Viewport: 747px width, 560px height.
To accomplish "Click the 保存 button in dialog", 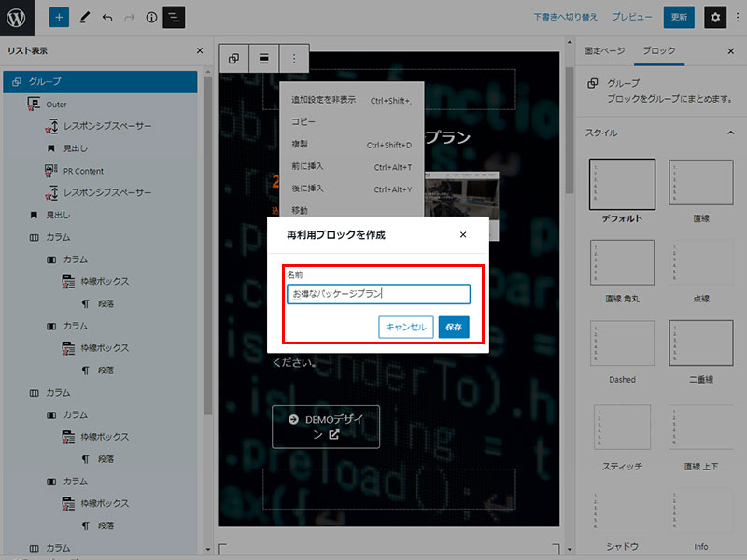I will coord(454,327).
